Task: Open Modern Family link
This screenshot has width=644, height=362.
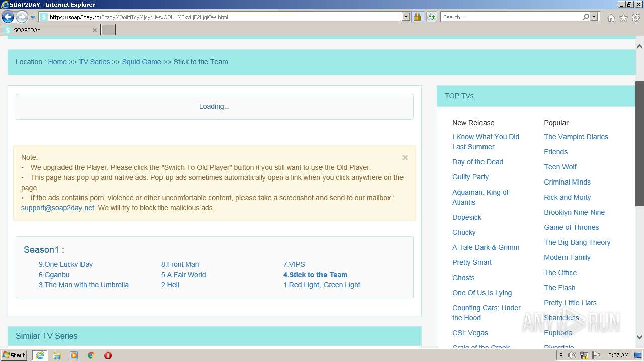Action: pyautogui.click(x=567, y=257)
